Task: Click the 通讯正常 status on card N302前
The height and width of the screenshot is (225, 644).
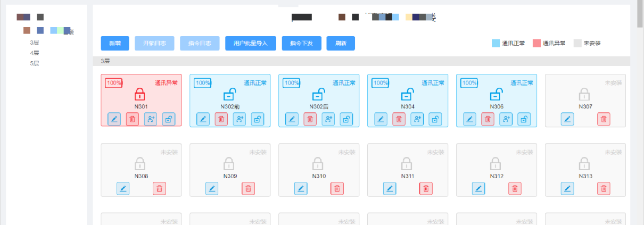Action: click(255, 83)
